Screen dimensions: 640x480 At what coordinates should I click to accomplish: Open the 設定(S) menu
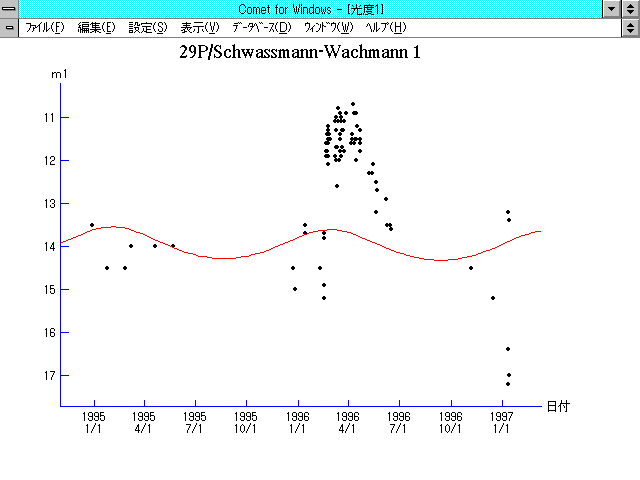pos(148,27)
